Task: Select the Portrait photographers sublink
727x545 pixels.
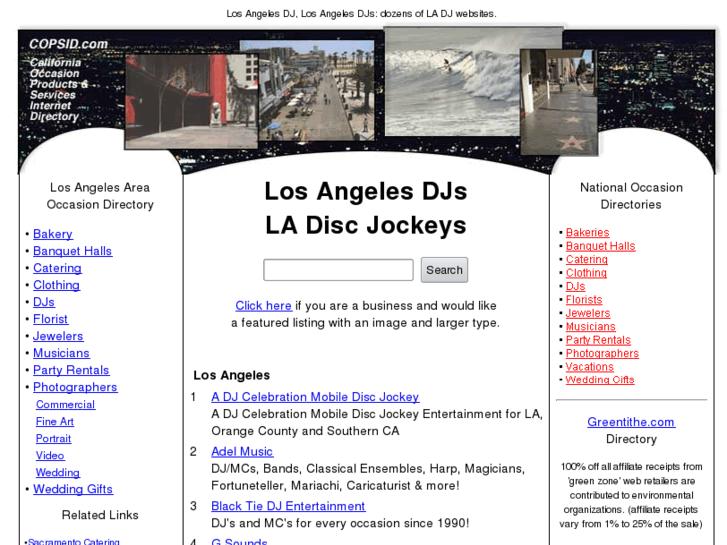Action: (x=53, y=438)
